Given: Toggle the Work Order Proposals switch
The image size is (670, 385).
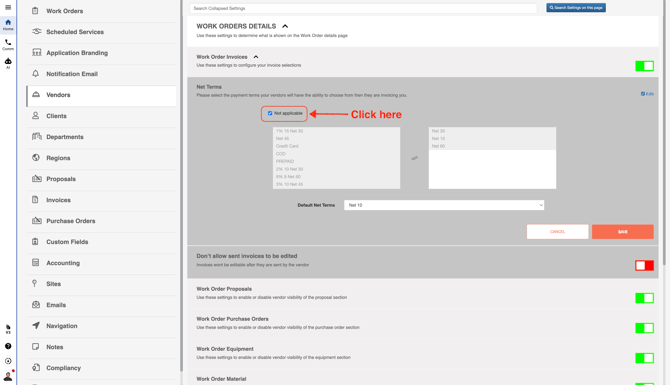Looking at the screenshot, I should (x=644, y=298).
